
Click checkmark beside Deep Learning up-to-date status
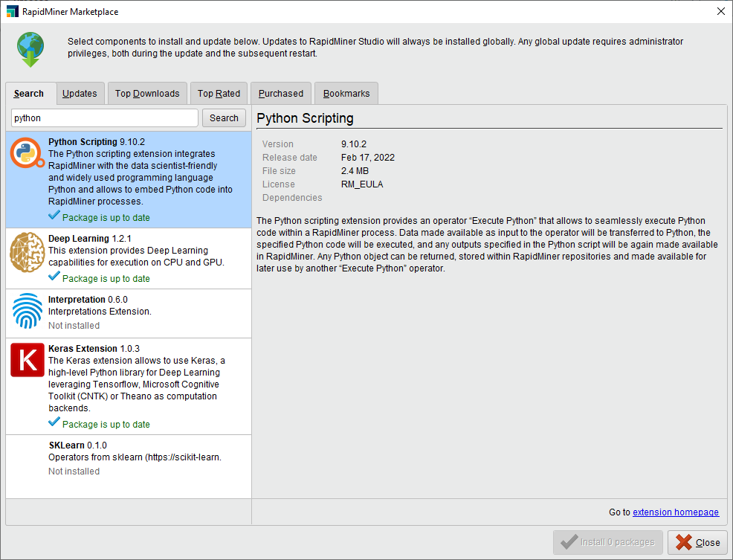point(54,276)
